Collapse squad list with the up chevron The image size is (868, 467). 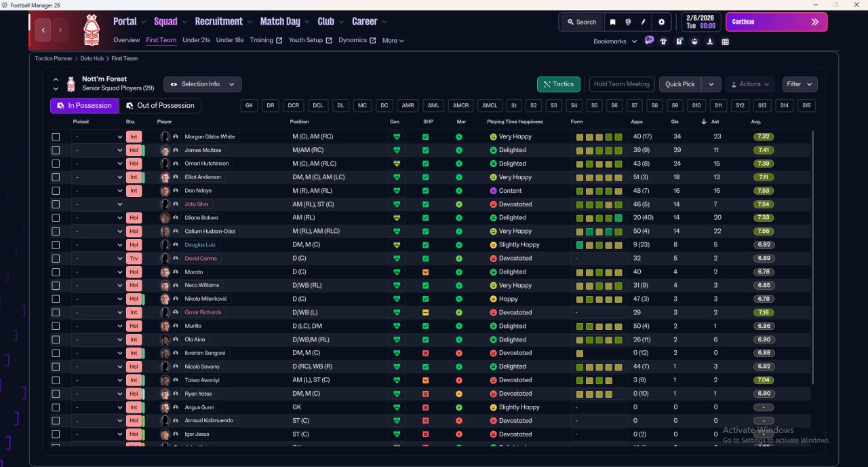coord(56,80)
